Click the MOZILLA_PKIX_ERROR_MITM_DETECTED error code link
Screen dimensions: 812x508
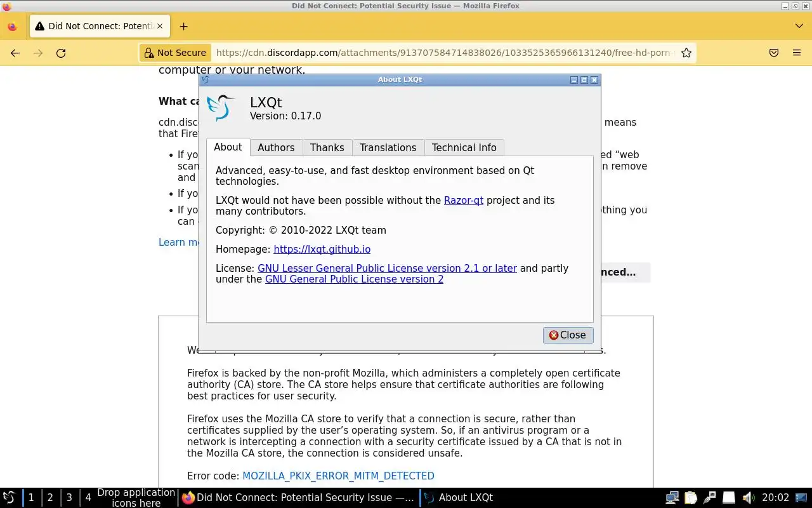click(x=338, y=476)
